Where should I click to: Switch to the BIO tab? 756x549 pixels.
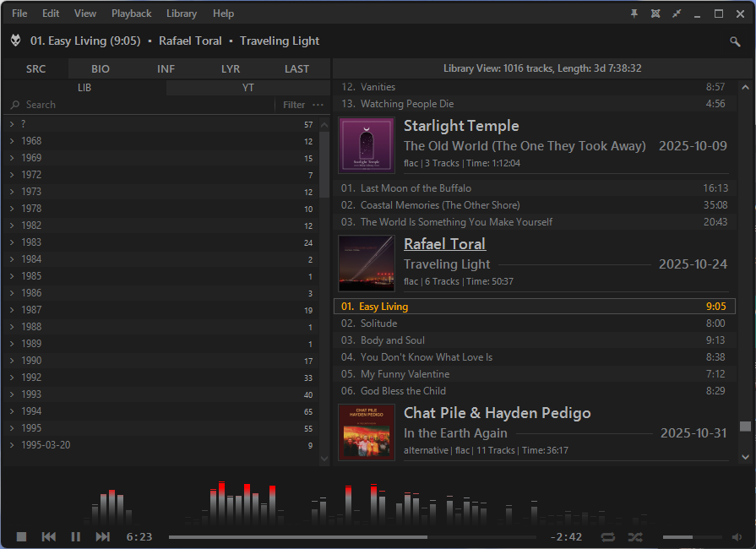point(101,69)
